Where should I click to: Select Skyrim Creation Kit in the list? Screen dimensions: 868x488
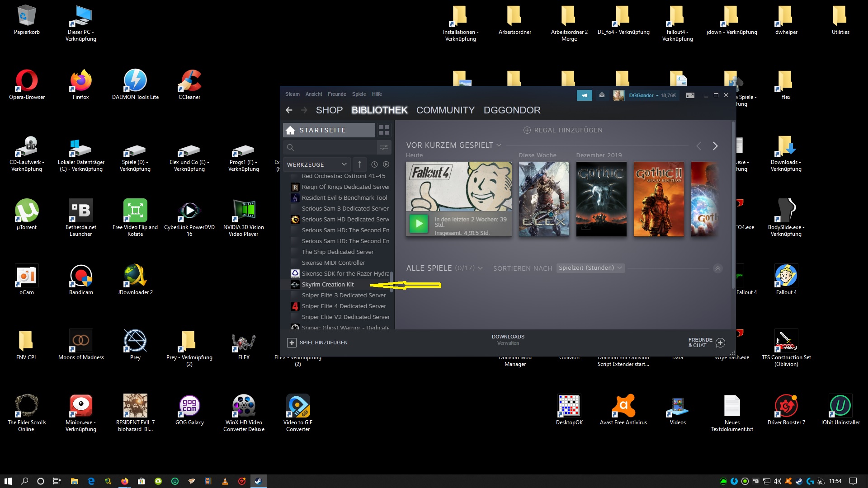(x=327, y=285)
